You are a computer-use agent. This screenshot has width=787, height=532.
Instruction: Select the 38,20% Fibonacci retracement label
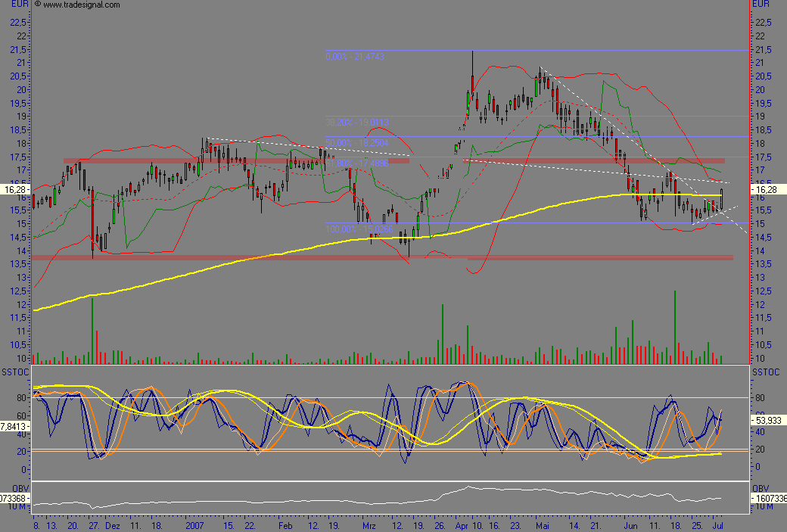[356, 122]
